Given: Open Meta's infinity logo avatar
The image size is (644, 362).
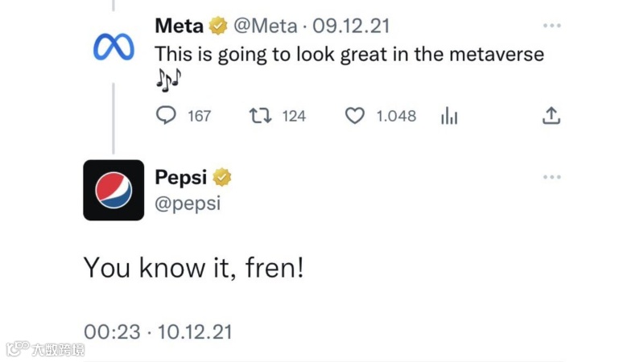Looking at the screenshot, I should click(114, 48).
